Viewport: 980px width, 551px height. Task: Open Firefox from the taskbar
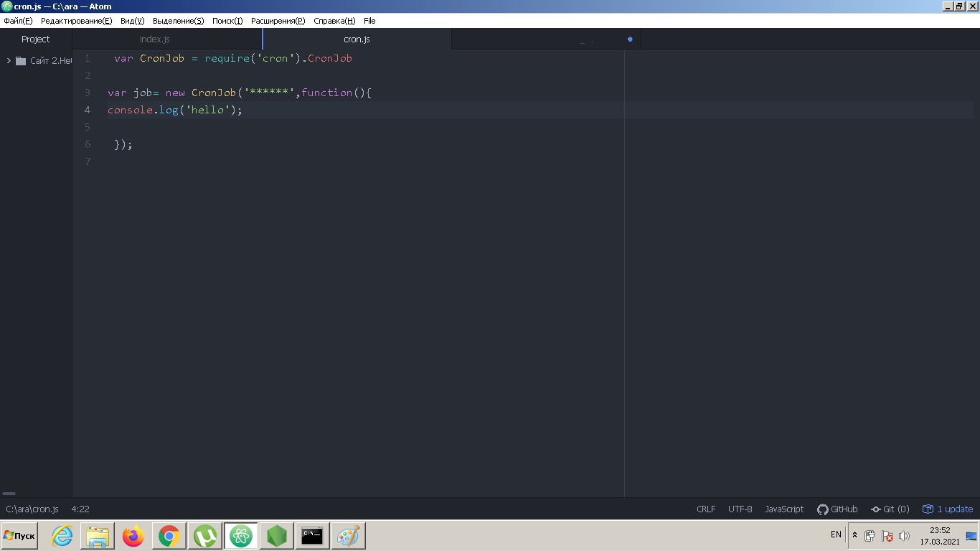click(x=133, y=536)
